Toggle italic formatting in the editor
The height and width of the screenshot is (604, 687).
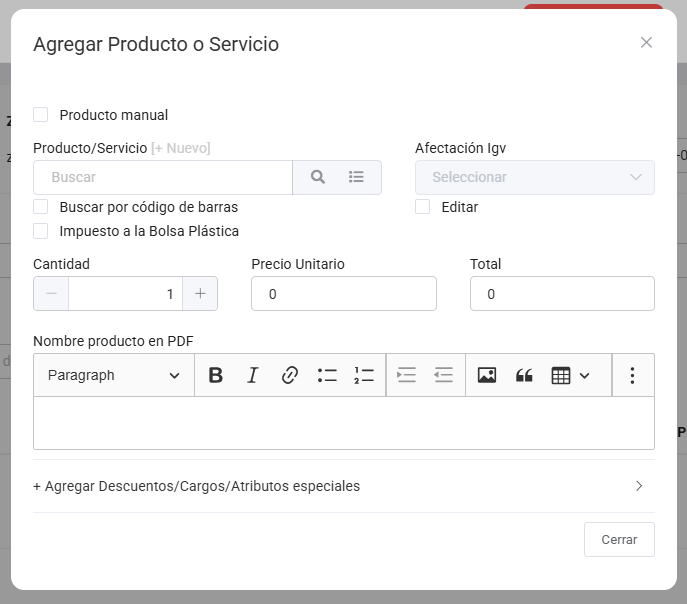point(252,375)
